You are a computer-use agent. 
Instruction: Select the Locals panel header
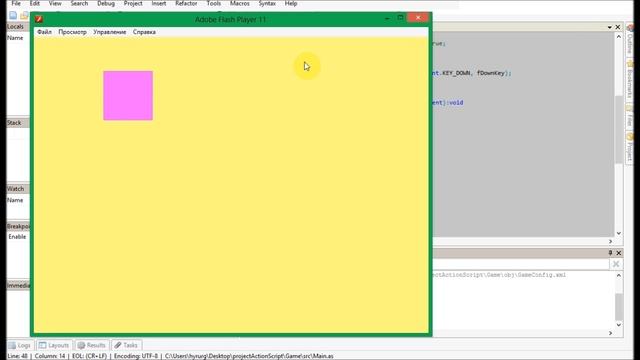point(18,27)
